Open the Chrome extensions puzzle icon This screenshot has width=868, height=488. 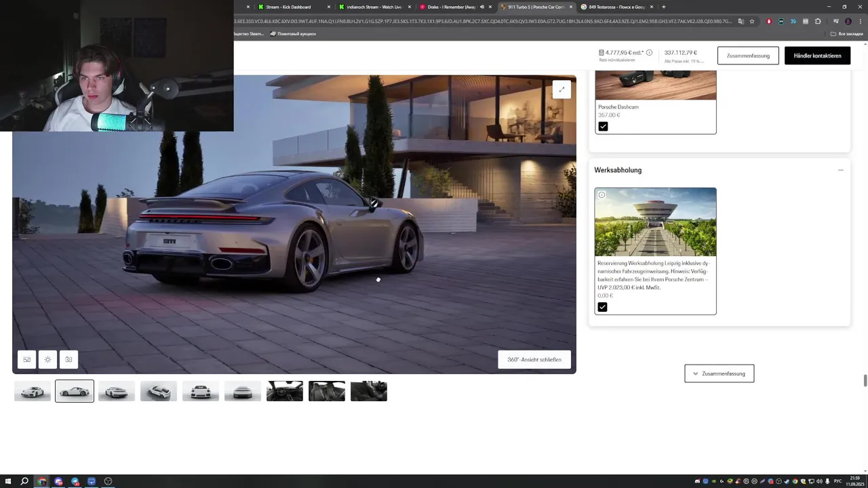tap(818, 21)
